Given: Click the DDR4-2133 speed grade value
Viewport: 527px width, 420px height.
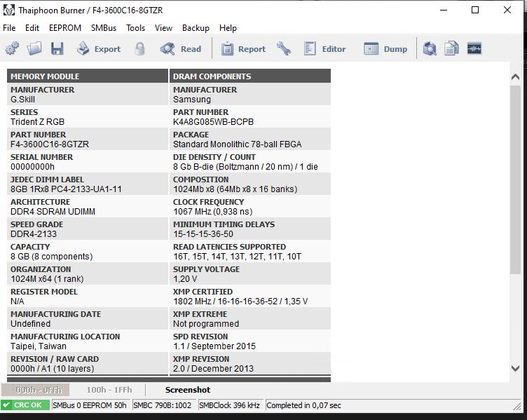Looking at the screenshot, I should [x=34, y=234].
